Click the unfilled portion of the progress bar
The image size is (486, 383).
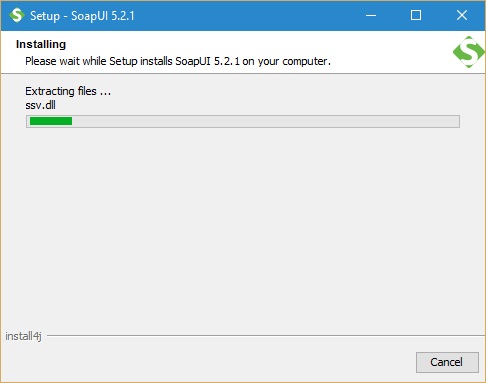265,121
